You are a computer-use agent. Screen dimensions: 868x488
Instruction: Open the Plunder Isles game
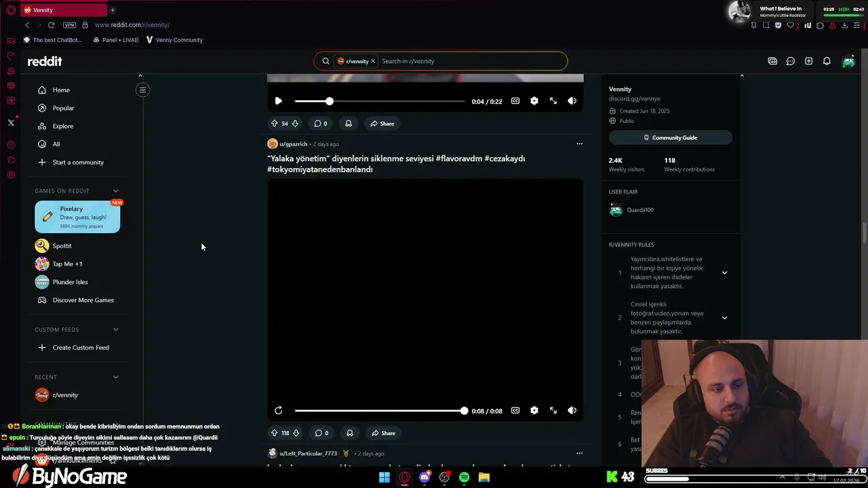pos(77,282)
